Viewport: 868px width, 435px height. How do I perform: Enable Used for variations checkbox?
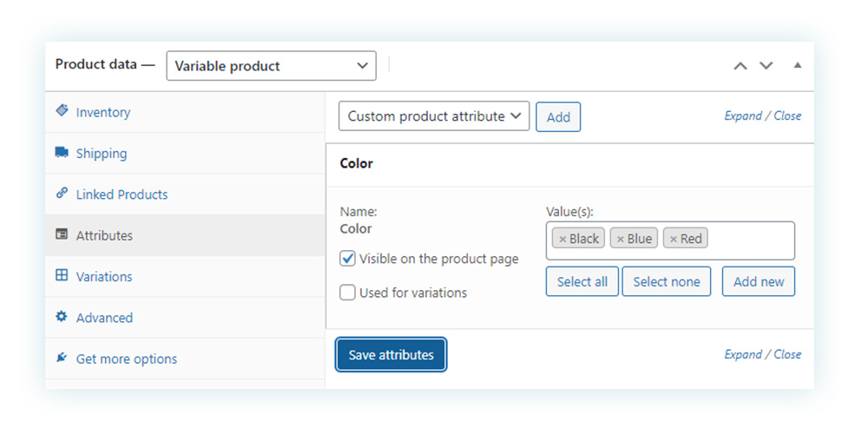[x=348, y=293]
